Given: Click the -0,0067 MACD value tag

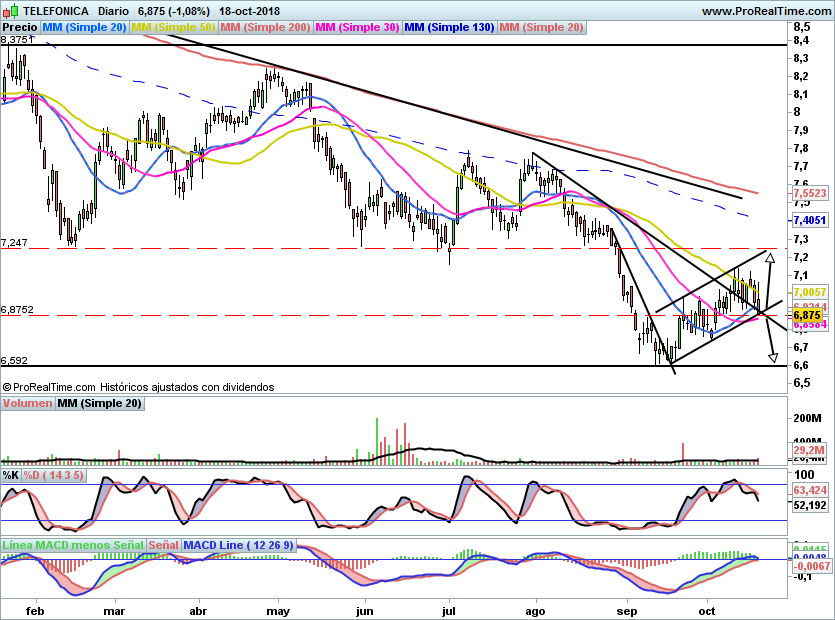Looking at the screenshot, I should click(812, 566).
